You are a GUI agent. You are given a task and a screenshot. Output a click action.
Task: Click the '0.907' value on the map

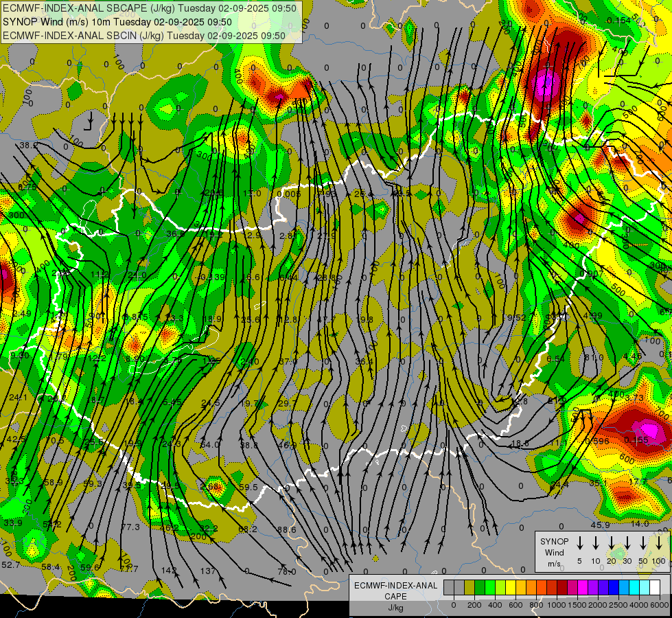click(x=592, y=273)
